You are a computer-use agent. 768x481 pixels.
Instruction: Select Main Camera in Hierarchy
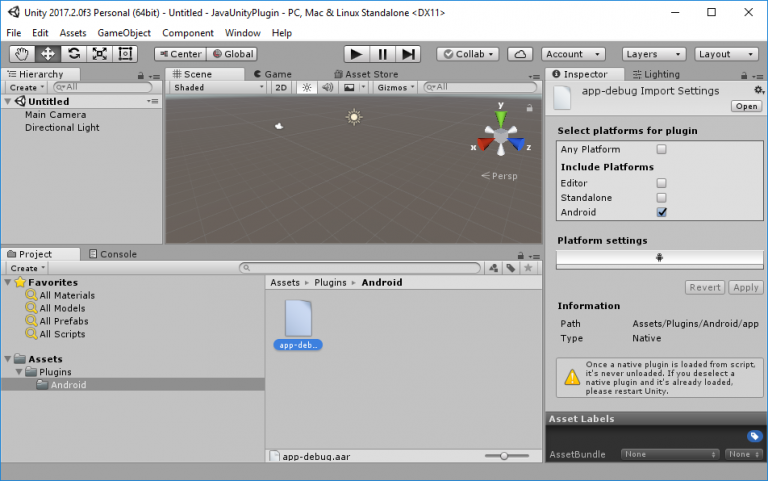(55, 115)
